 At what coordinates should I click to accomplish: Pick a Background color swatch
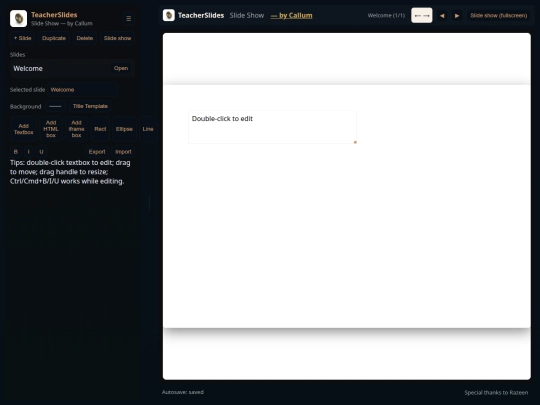pyautogui.click(x=55, y=106)
